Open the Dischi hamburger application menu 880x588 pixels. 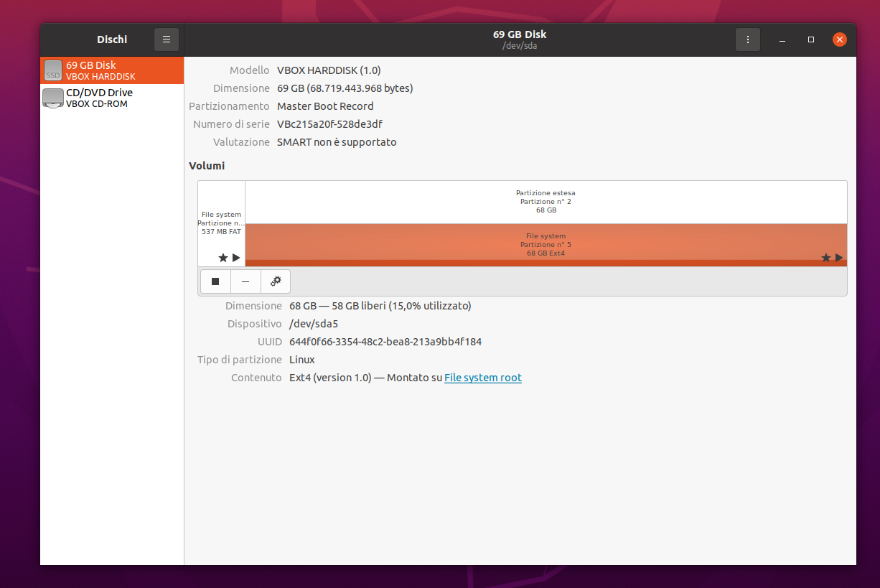(x=167, y=39)
